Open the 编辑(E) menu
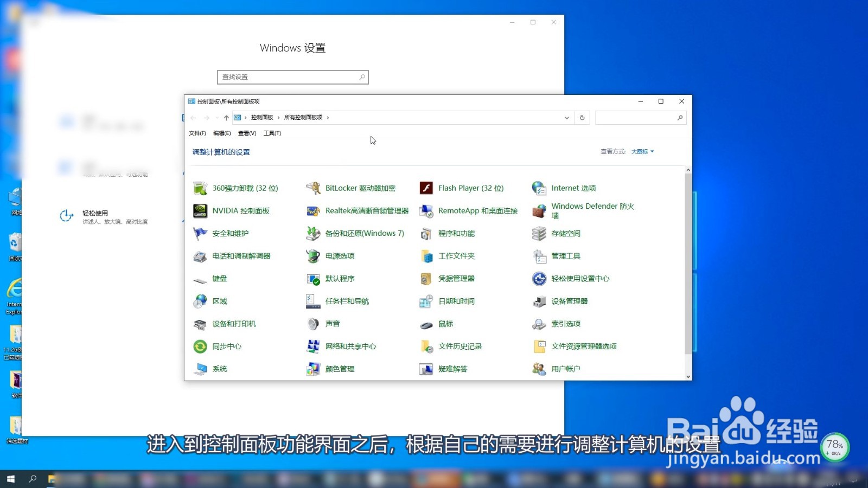868x488 pixels. point(222,133)
